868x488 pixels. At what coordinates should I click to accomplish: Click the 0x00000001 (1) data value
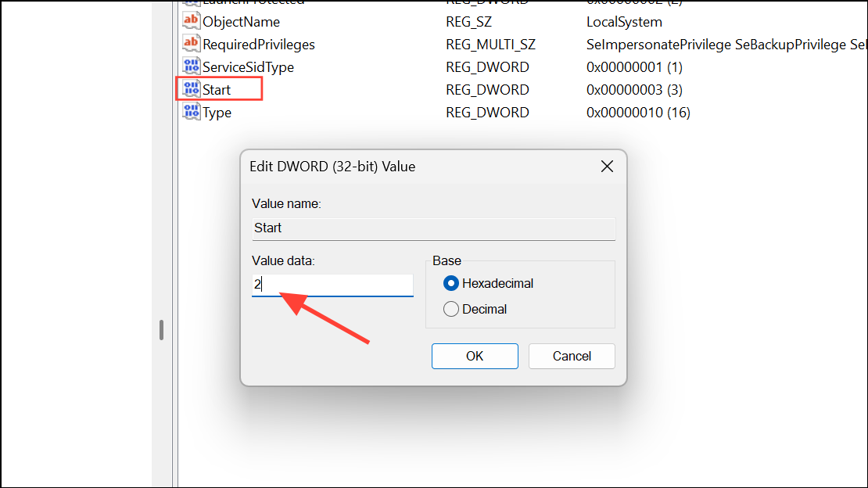click(634, 67)
